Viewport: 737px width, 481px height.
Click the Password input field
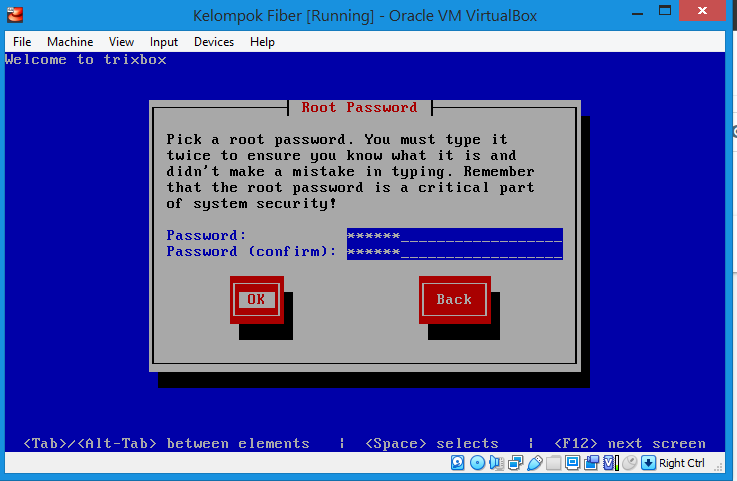coord(455,236)
